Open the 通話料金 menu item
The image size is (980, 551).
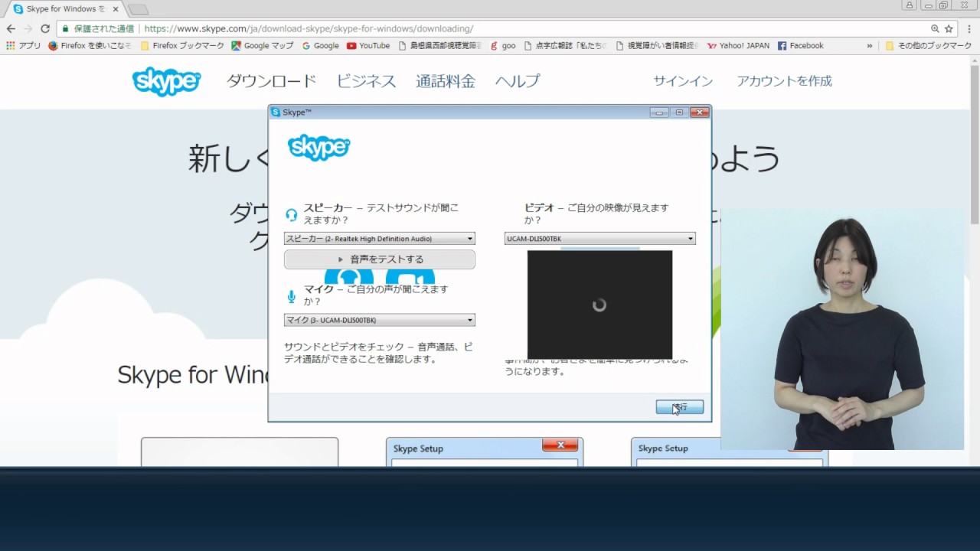446,81
